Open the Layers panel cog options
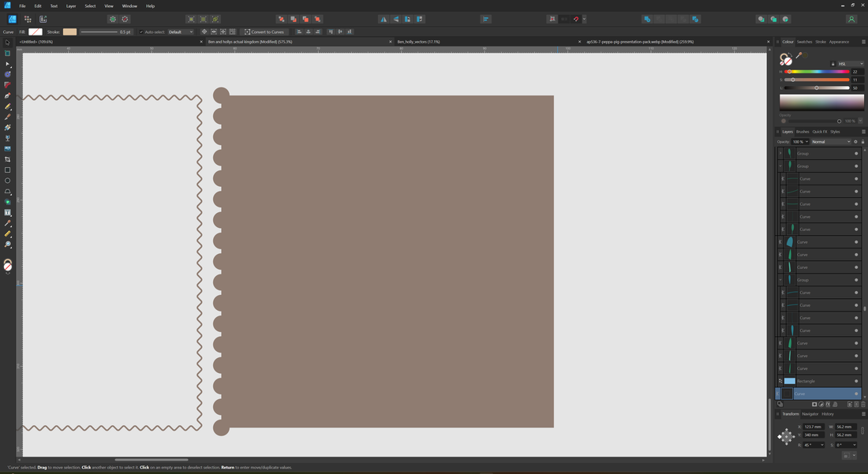Screen dimensions: 868x474 click(x=856, y=142)
